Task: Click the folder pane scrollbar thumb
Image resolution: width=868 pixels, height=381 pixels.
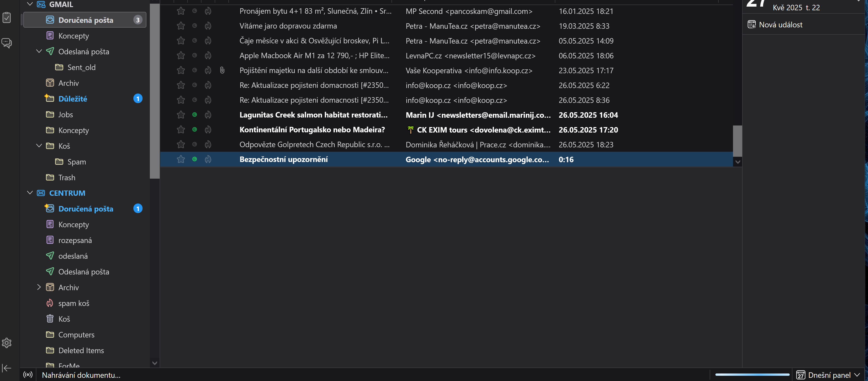Action: click(155, 91)
